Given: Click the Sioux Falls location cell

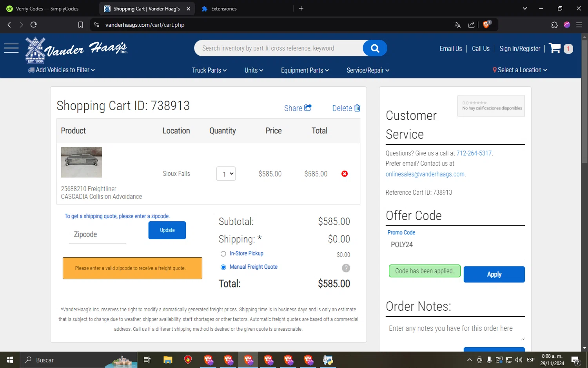Looking at the screenshot, I should point(176,174).
